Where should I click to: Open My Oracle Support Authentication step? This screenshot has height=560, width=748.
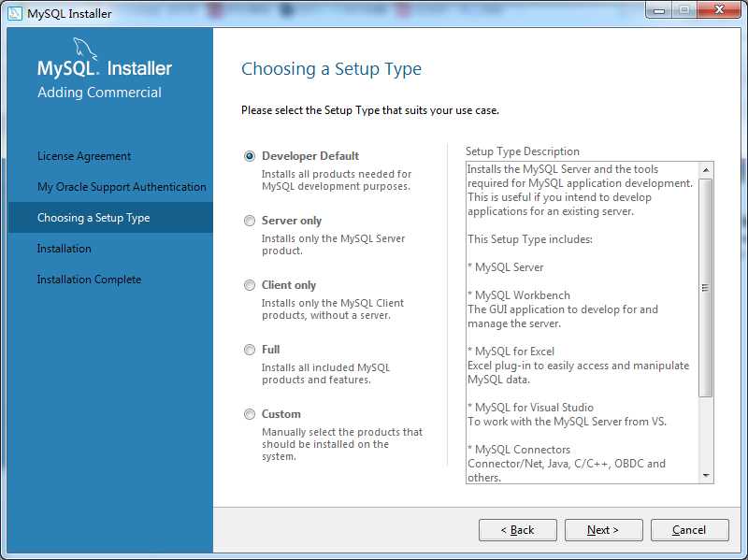click(x=122, y=186)
